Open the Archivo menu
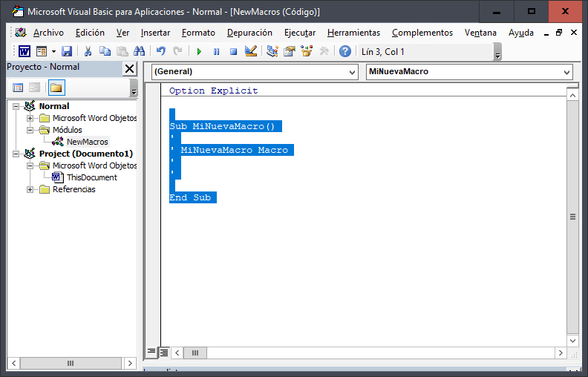The image size is (588, 377). [48, 33]
